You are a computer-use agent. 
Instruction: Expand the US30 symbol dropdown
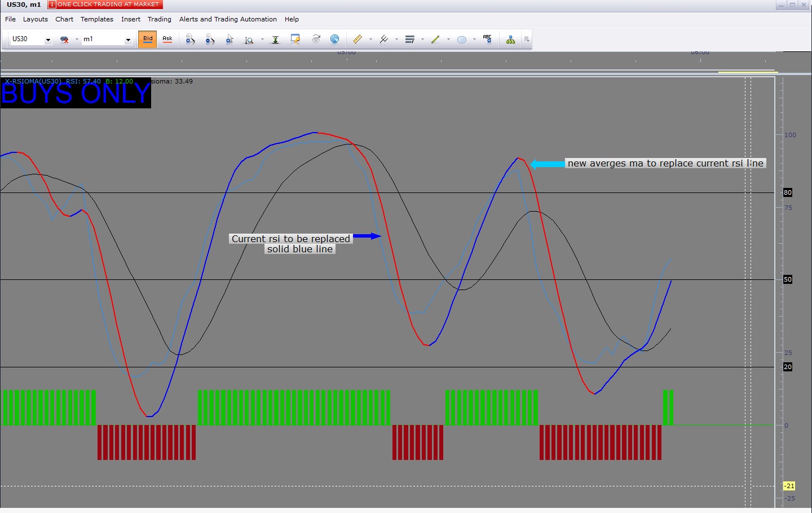[x=48, y=40]
